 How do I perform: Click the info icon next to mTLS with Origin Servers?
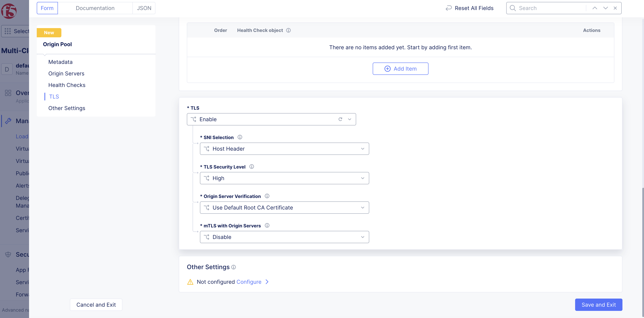[267, 225]
